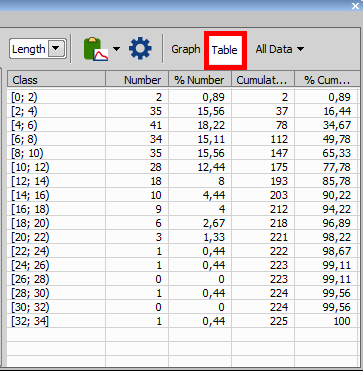Expand the arrow next to clipboard icon
363x371 pixels.
click(116, 49)
